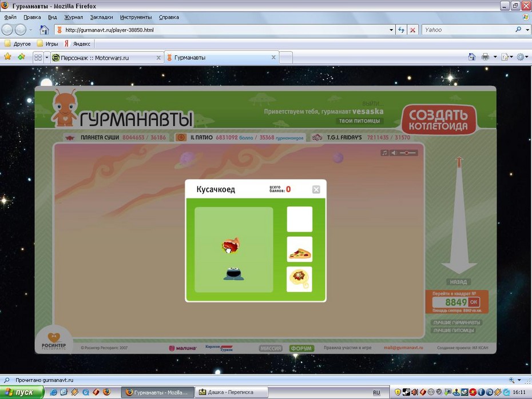Go to the home page via house icon left of address bar
Viewport: 532px width, 399px height.
coord(44,30)
